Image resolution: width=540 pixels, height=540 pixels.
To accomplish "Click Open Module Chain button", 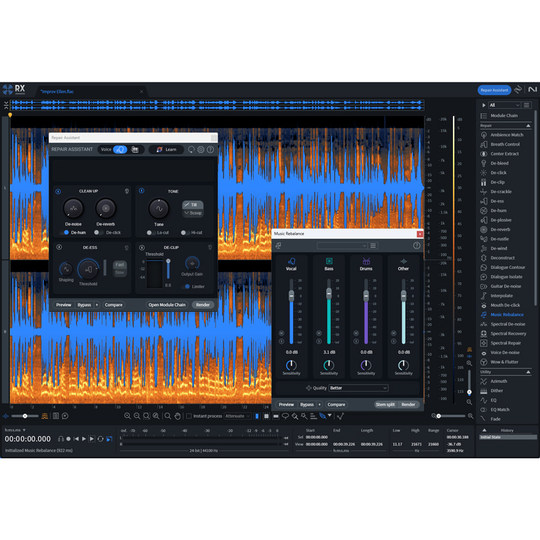I will tap(167, 305).
